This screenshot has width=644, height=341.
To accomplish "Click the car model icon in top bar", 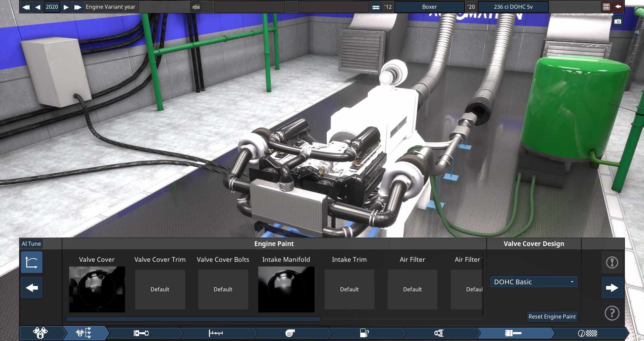I will [196, 7].
